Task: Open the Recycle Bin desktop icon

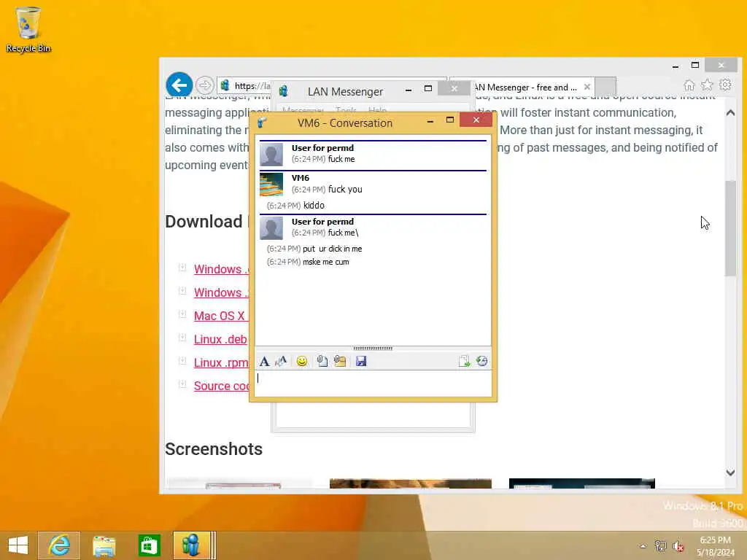Action: [x=28, y=29]
